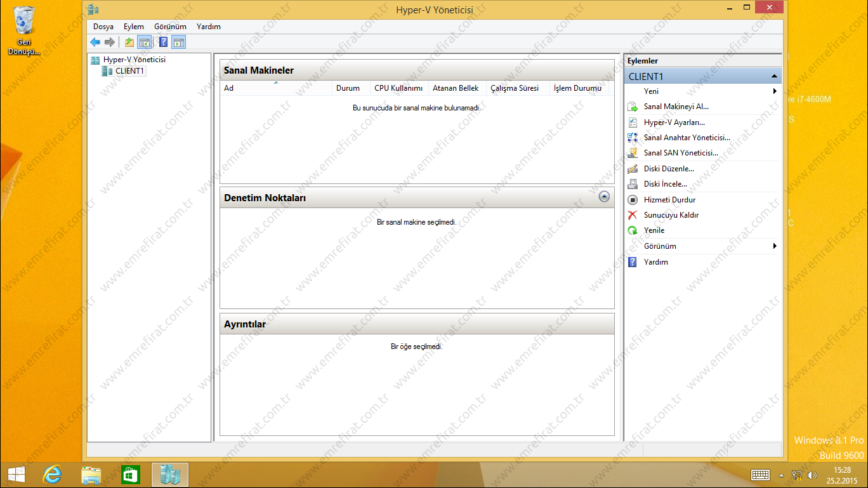Screen dimensions: 868x488
Task: Click Sunucuyu Kaldır red X action
Action: pos(671,215)
